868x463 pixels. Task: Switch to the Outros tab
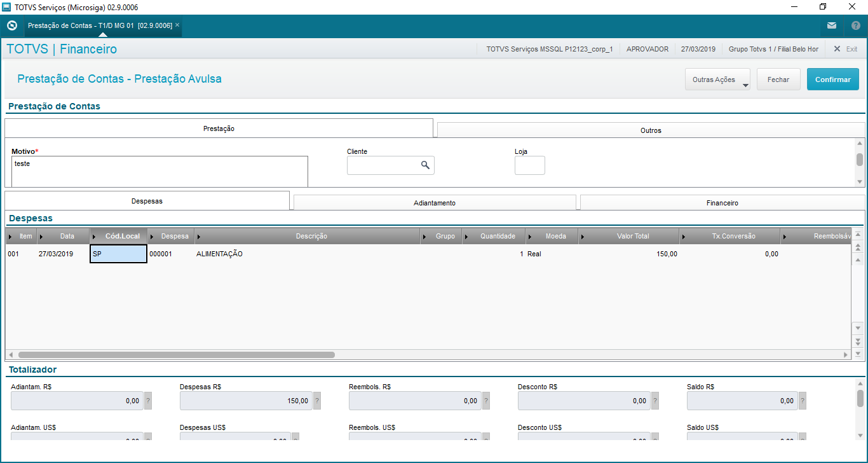click(x=651, y=130)
